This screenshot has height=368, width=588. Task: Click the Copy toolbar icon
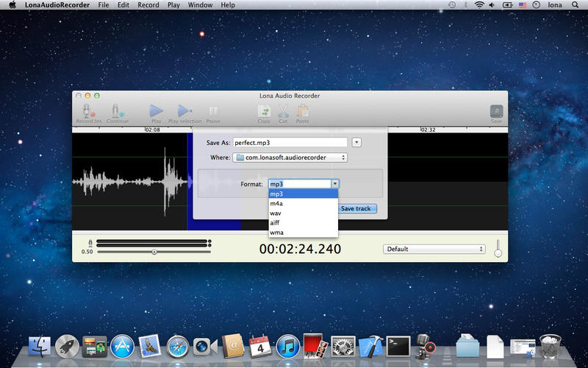(x=264, y=111)
